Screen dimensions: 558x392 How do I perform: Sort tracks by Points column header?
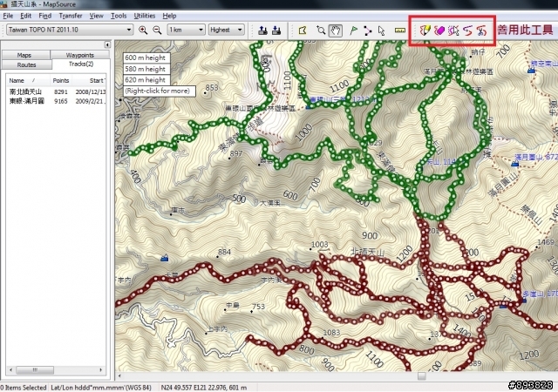point(60,80)
